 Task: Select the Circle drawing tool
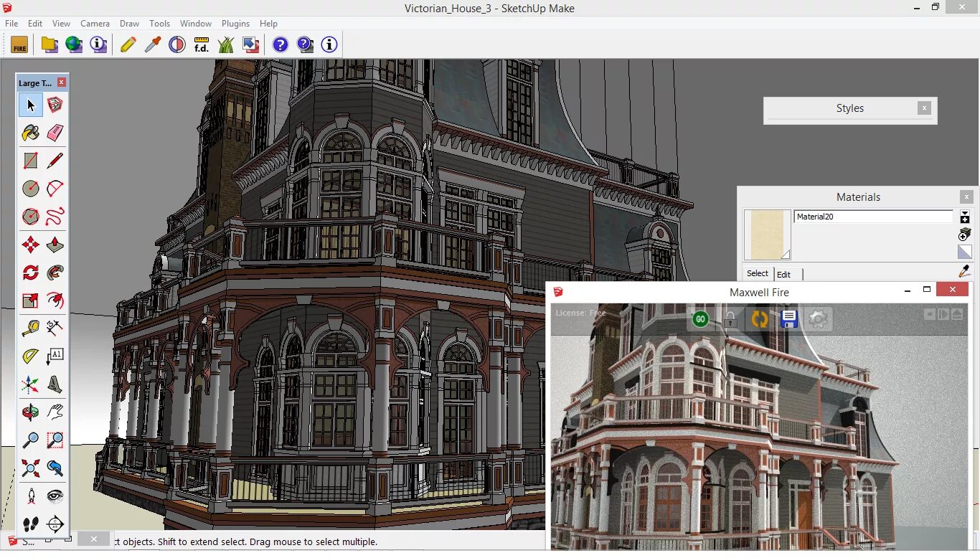point(31,189)
